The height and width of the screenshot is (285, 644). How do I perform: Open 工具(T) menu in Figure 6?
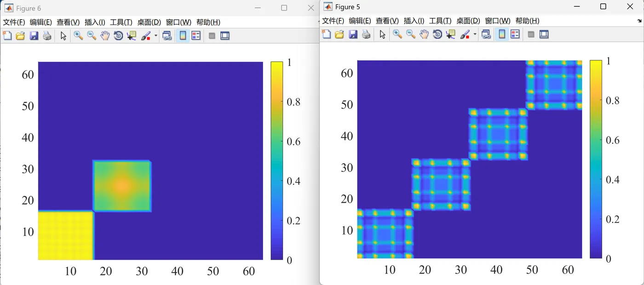pos(121,22)
